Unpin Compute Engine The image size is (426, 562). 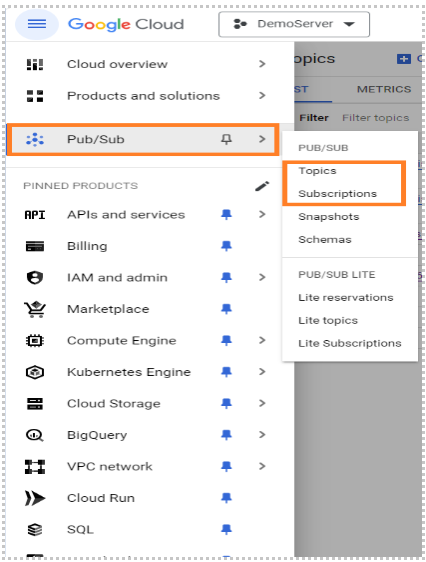point(226,340)
